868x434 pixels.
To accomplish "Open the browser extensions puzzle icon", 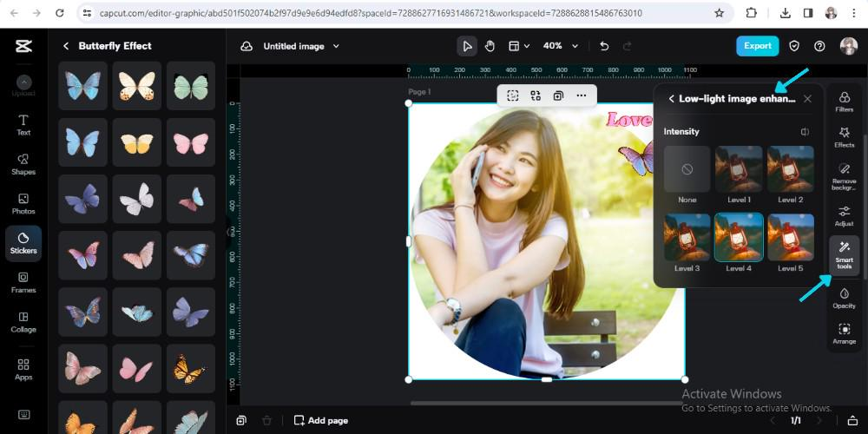I will click(x=751, y=13).
